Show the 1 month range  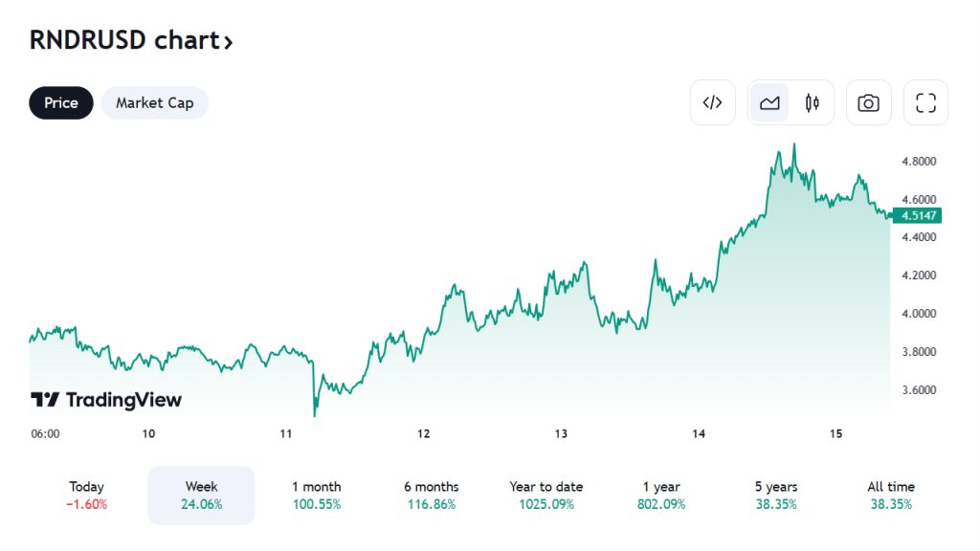[316, 495]
